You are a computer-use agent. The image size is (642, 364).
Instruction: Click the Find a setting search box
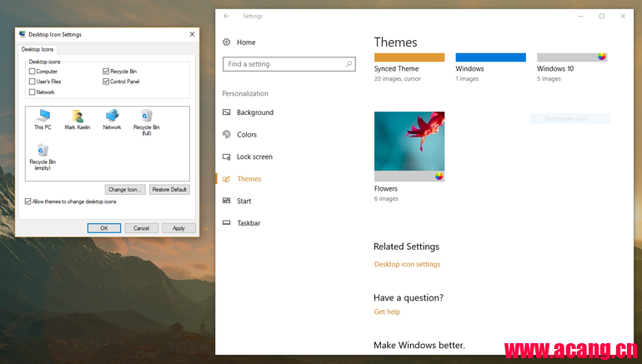pos(289,64)
